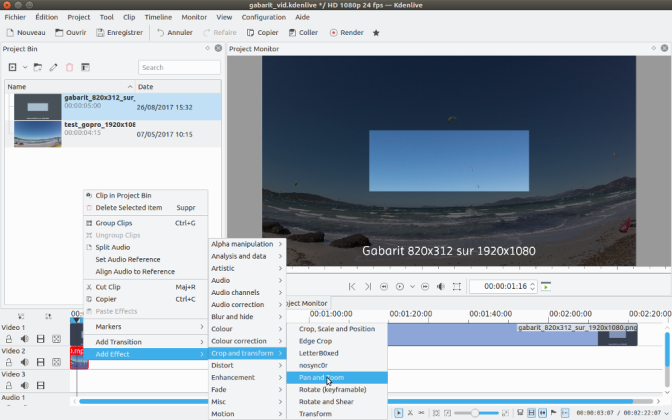Click the monitor timecode field 00:00:01:16

point(503,286)
